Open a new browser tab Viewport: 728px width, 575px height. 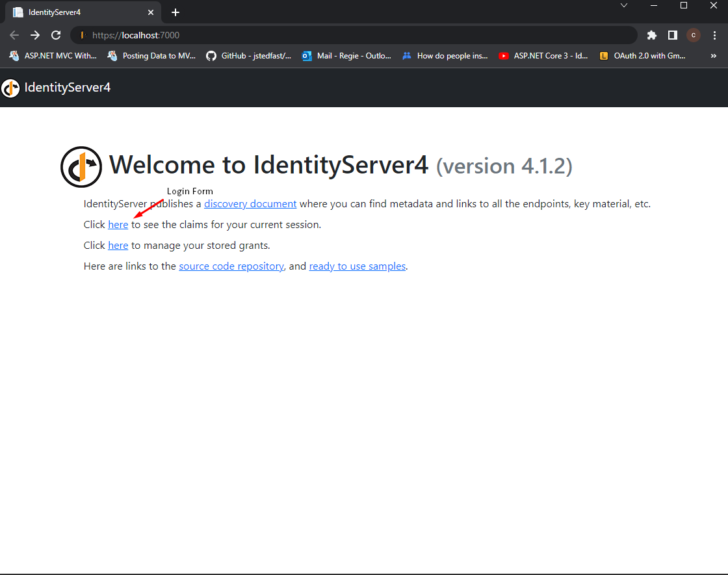(175, 12)
